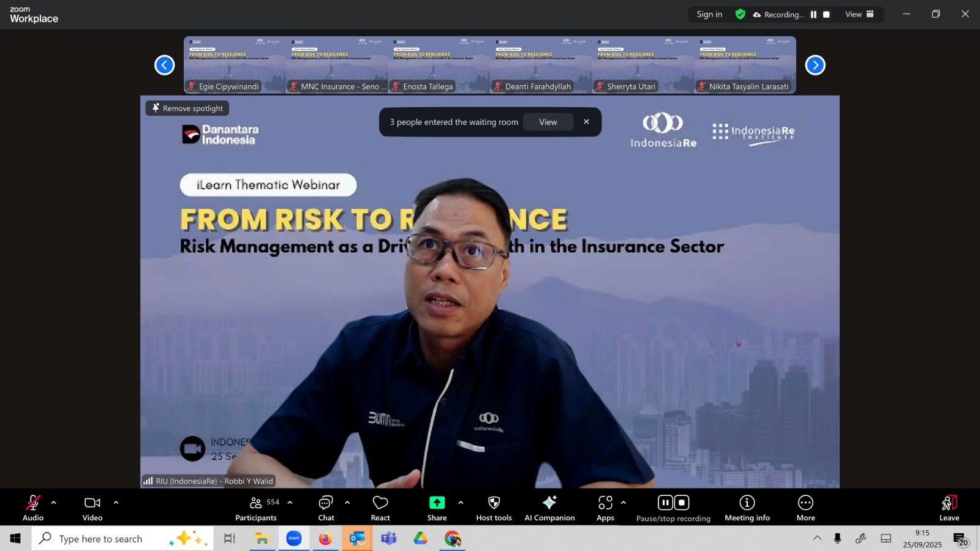Open the Apps menu icon
Screen dimensions: 980x551
[605, 508]
